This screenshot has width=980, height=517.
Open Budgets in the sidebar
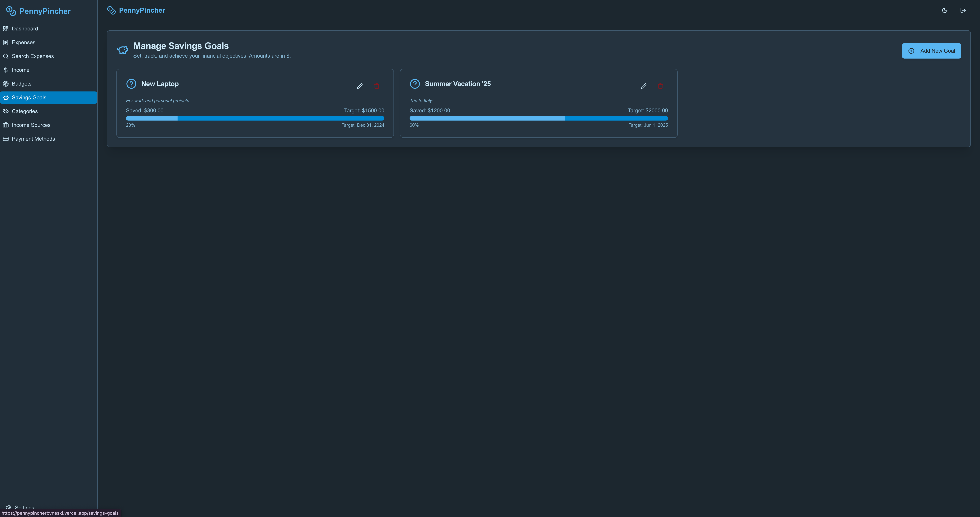click(49, 84)
